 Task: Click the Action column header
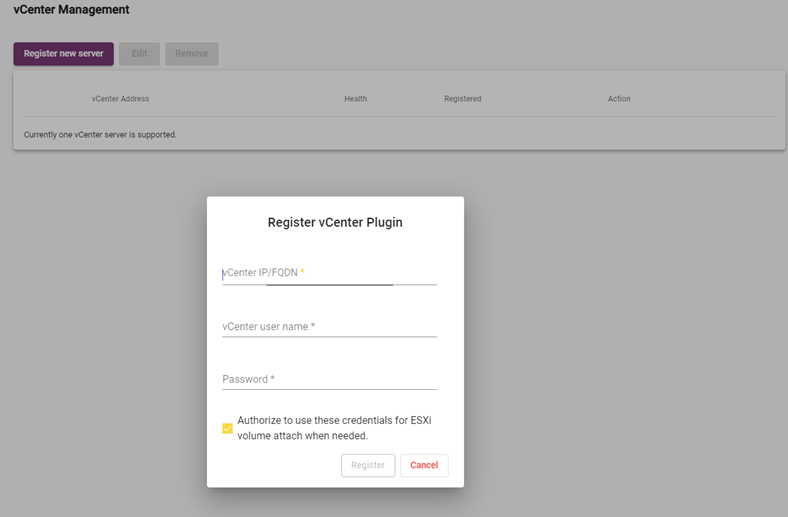pos(619,99)
